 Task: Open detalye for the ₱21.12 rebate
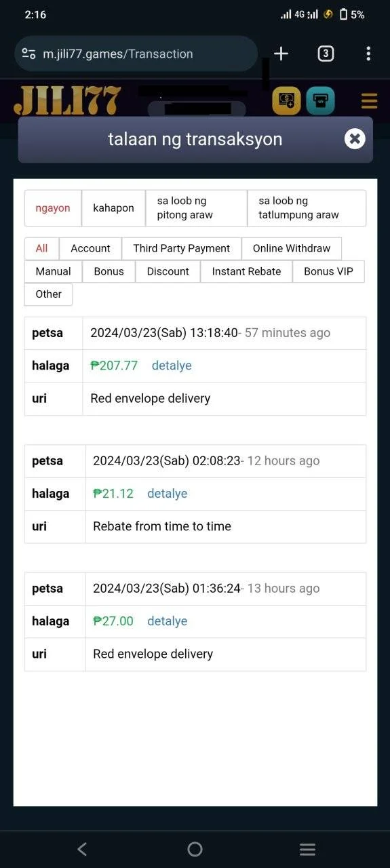click(x=167, y=494)
